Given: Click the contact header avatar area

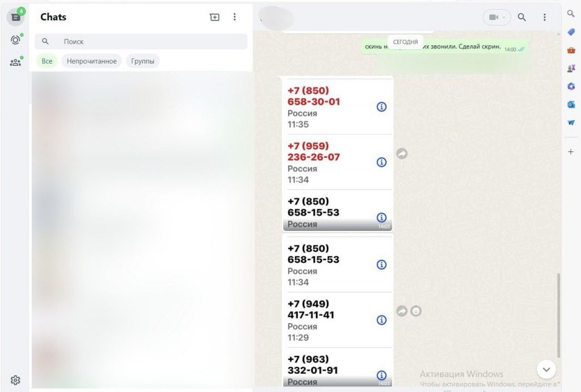Looking at the screenshot, I should 276,17.
